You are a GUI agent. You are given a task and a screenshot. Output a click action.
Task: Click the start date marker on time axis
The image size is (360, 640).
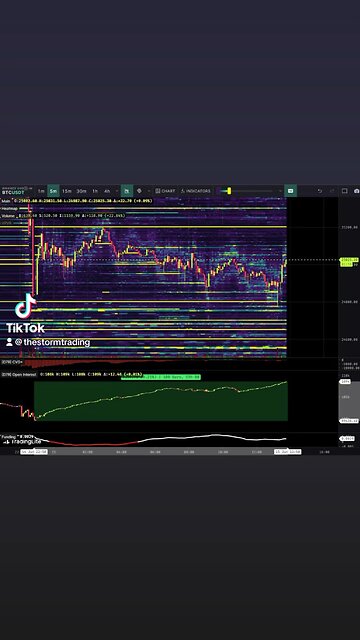pos(34,452)
